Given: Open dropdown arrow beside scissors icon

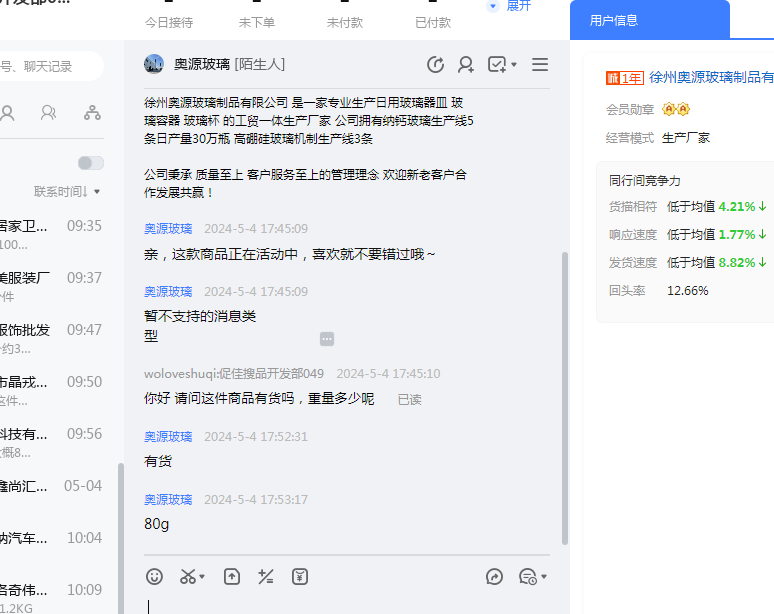Looking at the screenshot, I should [202, 577].
